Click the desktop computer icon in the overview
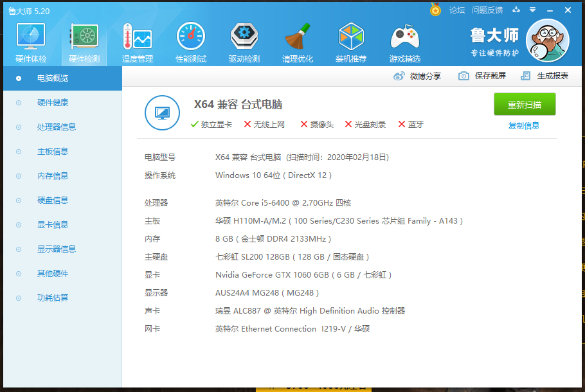 tap(162, 112)
